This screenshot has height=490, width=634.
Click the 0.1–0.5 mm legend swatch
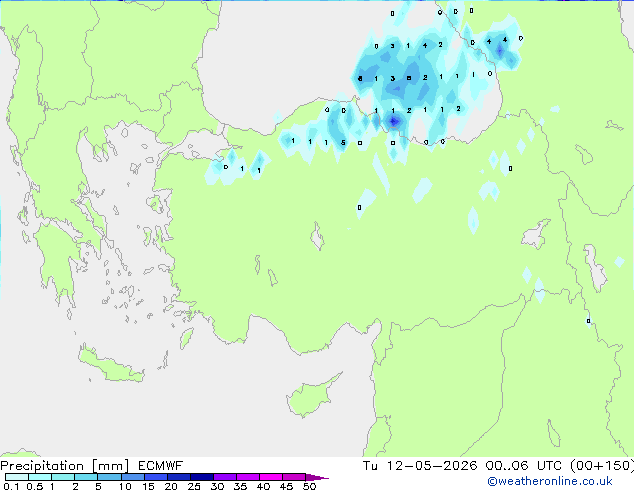click(x=17, y=477)
